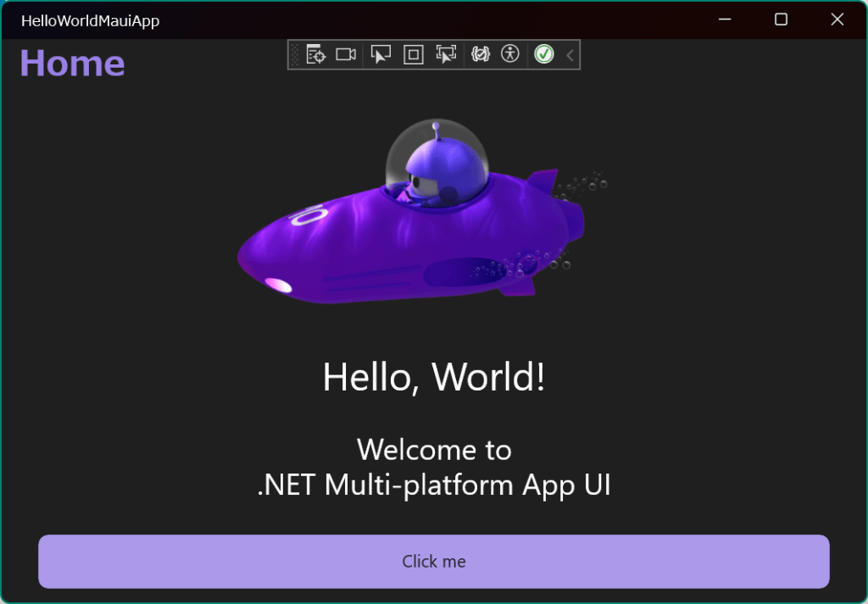
Task: Toggle Display Layout Adorners square icon
Action: 413,55
